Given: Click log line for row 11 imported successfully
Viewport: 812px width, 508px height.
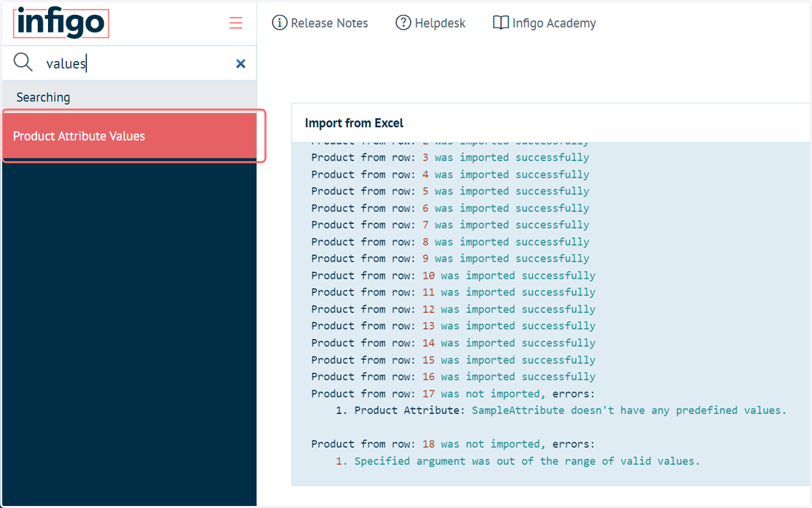Looking at the screenshot, I should tap(453, 292).
